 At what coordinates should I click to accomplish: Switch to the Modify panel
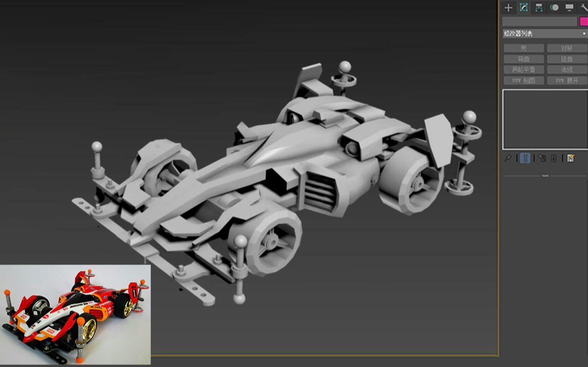pos(524,8)
